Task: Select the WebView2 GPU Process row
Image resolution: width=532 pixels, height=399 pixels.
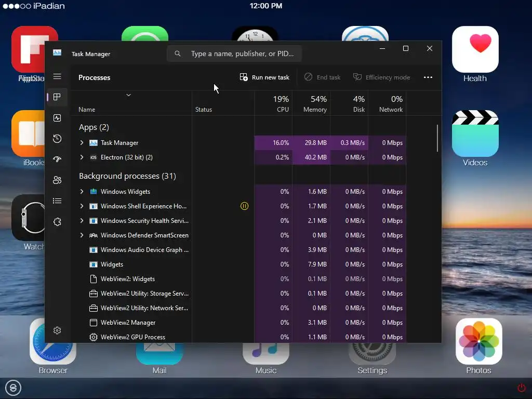Action: pos(238,337)
